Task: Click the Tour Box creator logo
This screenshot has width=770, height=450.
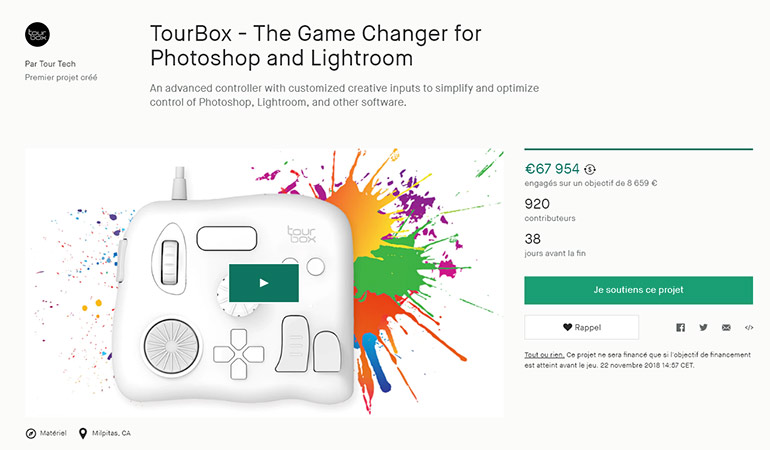Action: [x=37, y=33]
